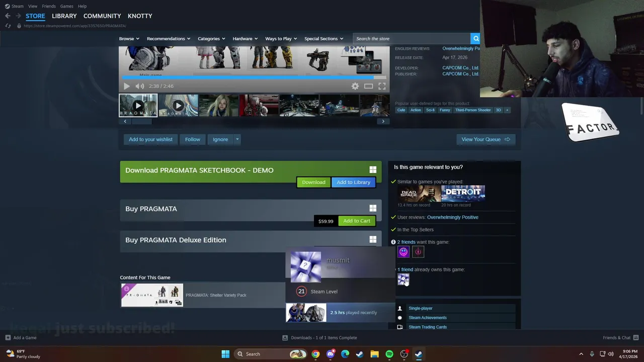644x362 pixels.
Task: Switch to the LIBRARY tab
Action: [x=64, y=16]
